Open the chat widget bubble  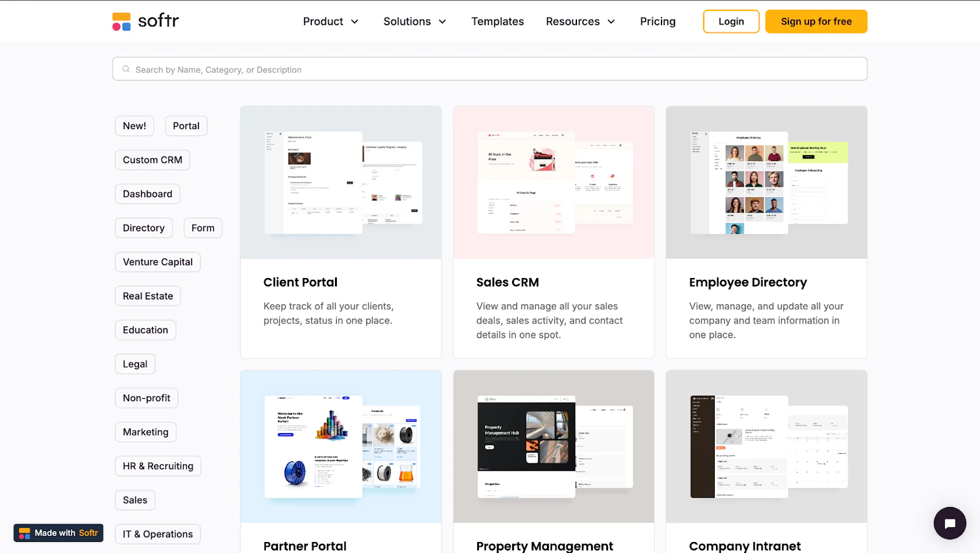click(x=949, y=523)
